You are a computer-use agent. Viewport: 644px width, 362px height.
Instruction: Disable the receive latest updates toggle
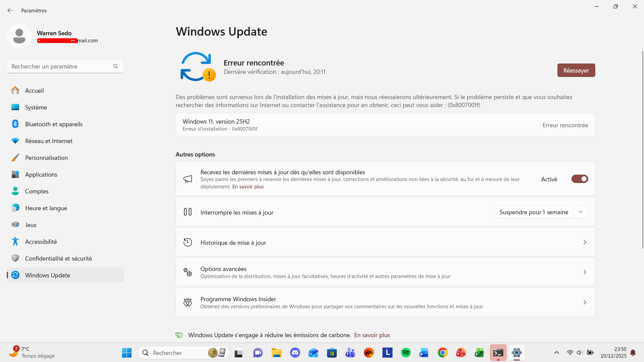pyautogui.click(x=580, y=179)
